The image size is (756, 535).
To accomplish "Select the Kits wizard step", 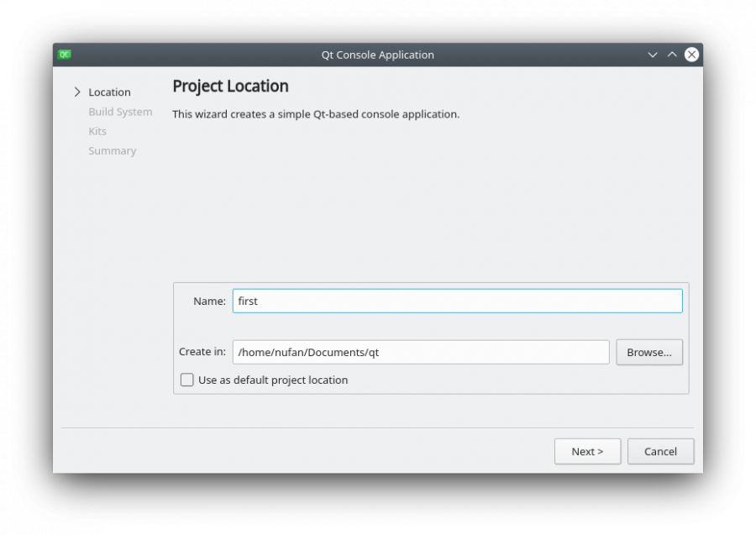I will (x=97, y=131).
